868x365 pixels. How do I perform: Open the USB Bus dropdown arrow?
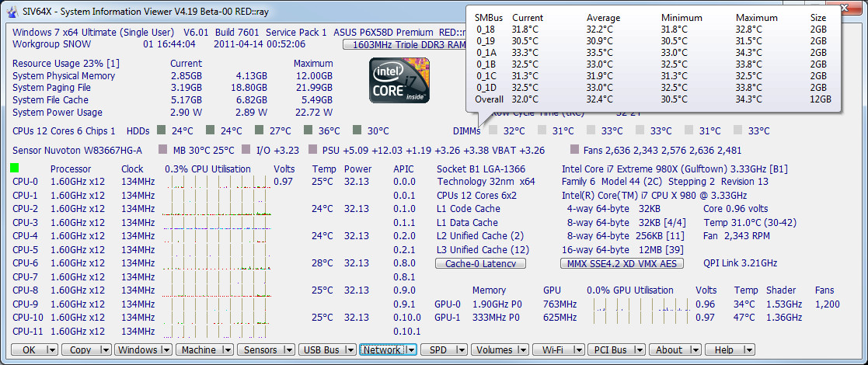(350, 350)
